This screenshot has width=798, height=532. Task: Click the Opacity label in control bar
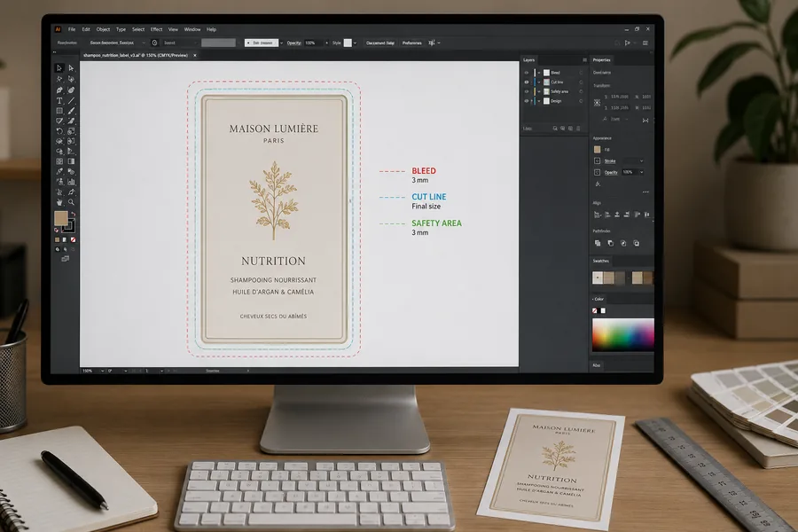293,43
